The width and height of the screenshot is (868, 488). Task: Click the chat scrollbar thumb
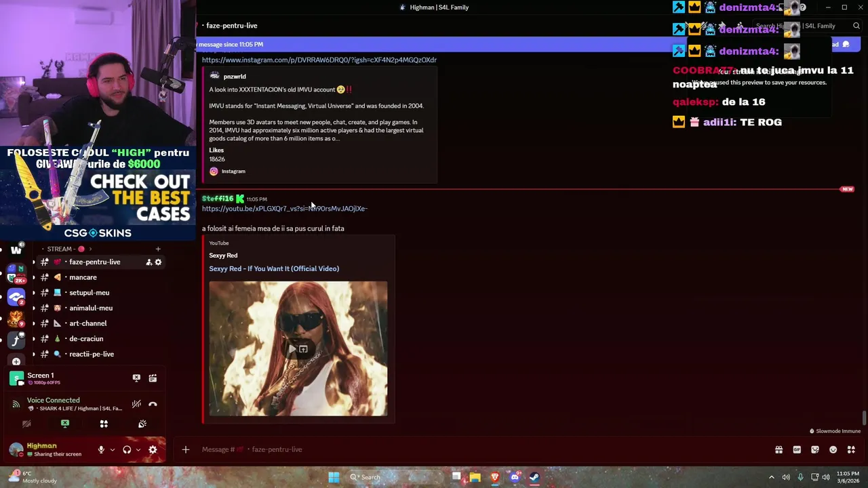(x=864, y=418)
